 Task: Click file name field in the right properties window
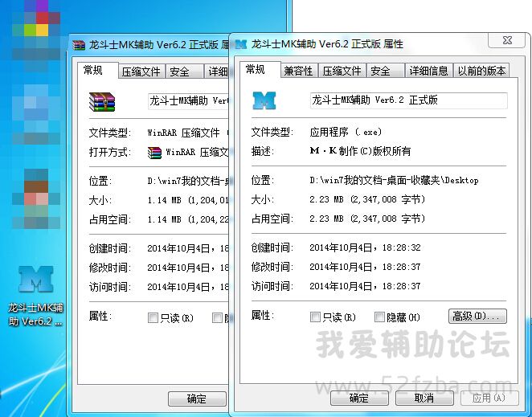click(408, 100)
